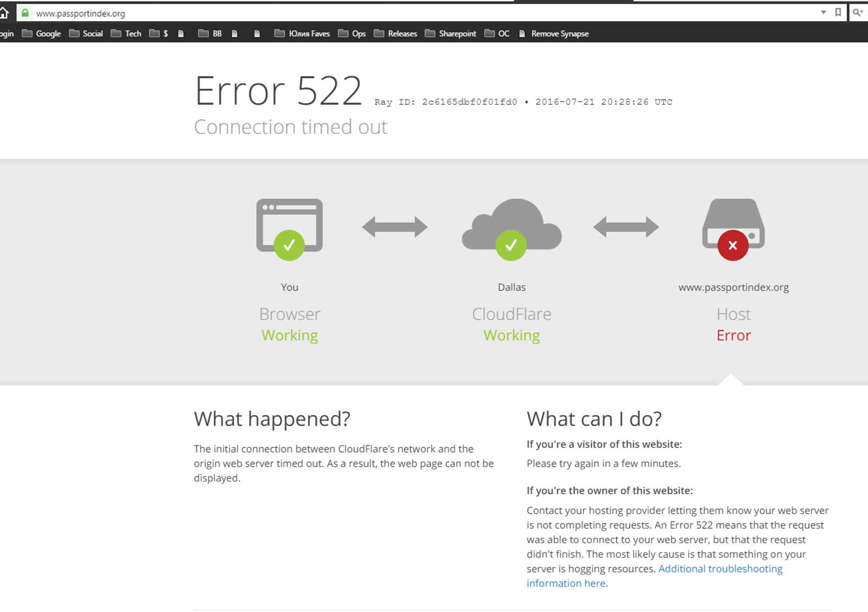Open the page bookmark just before Юлия Faves
Viewport: 868px width, 612px height.
(x=257, y=34)
